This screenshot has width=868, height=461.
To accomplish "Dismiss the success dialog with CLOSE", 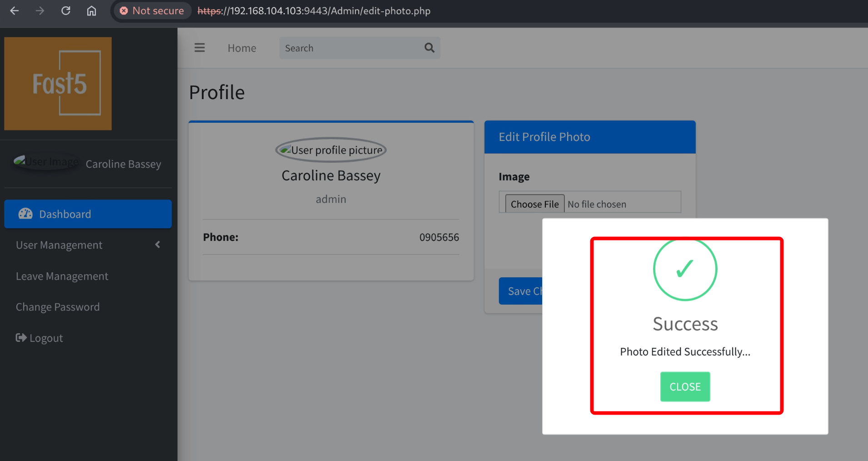I will coord(685,386).
